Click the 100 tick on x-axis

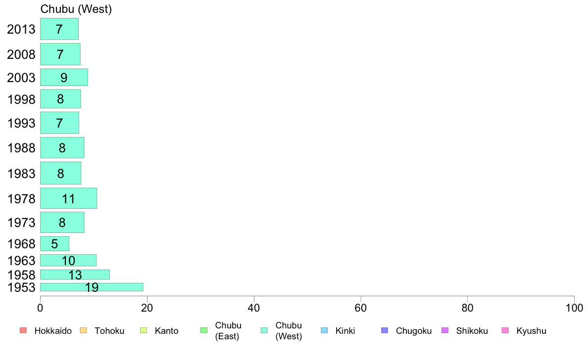point(574,308)
